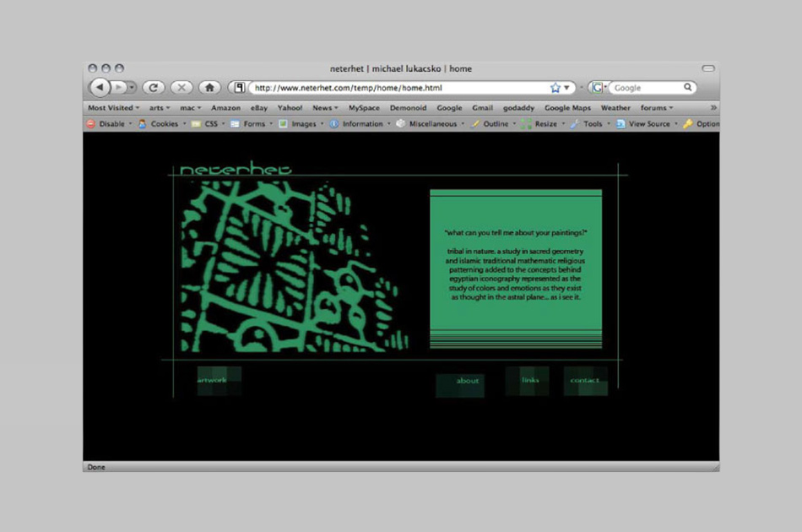Open the address bar history dropdown arrow
Viewport: 802px width, 532px height.
click(567, 88)
